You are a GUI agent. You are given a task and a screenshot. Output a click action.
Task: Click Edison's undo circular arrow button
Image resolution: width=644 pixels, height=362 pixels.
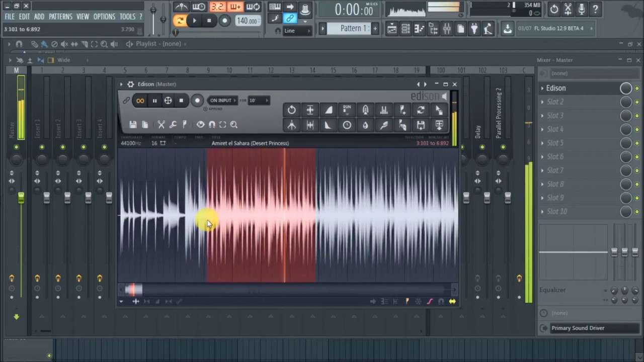[291, 110]
